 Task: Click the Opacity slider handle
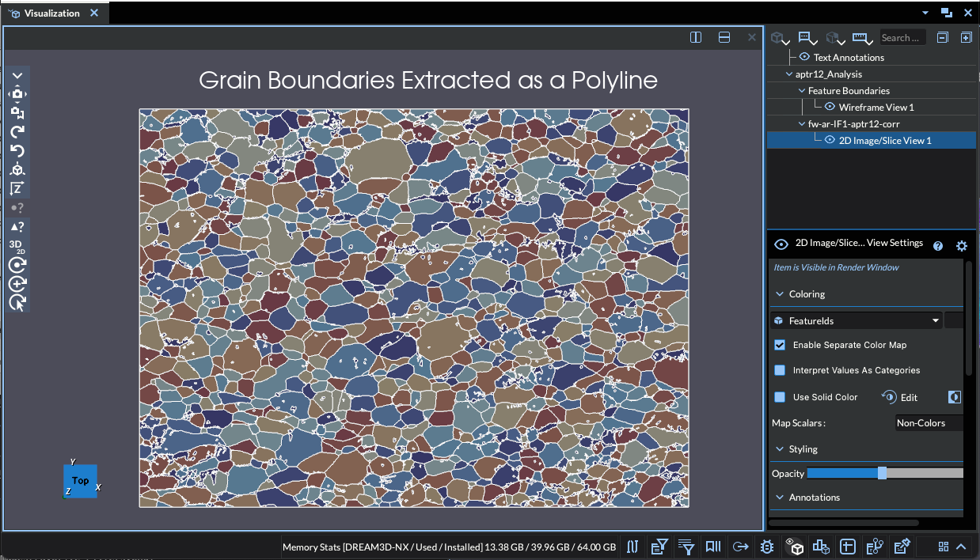point(882,473)
